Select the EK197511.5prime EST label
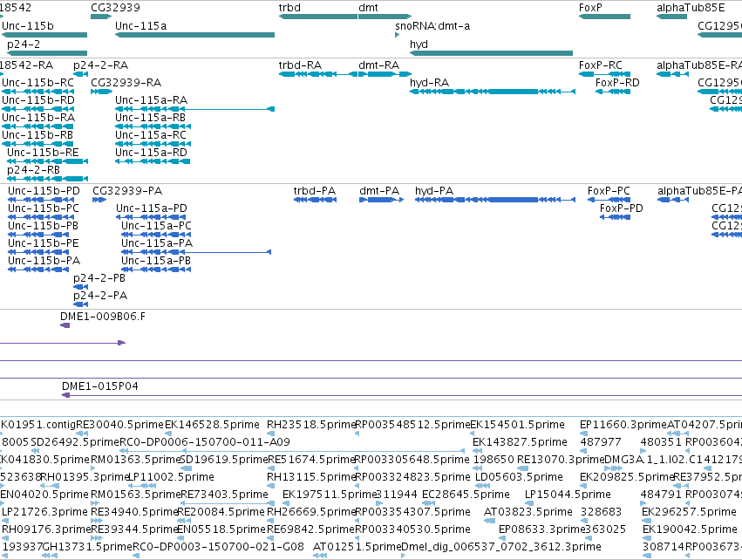 (330, 495)
